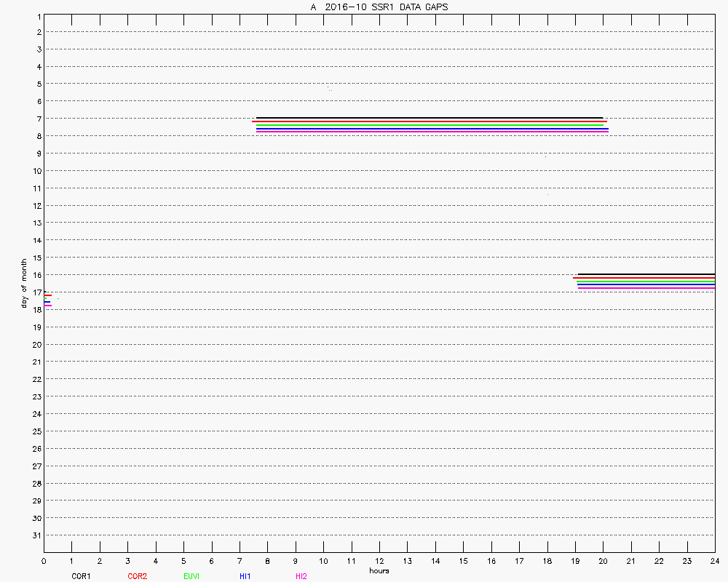Click the day 31 label on y-axis
728x582 pixels.
[x=36, y=535]
